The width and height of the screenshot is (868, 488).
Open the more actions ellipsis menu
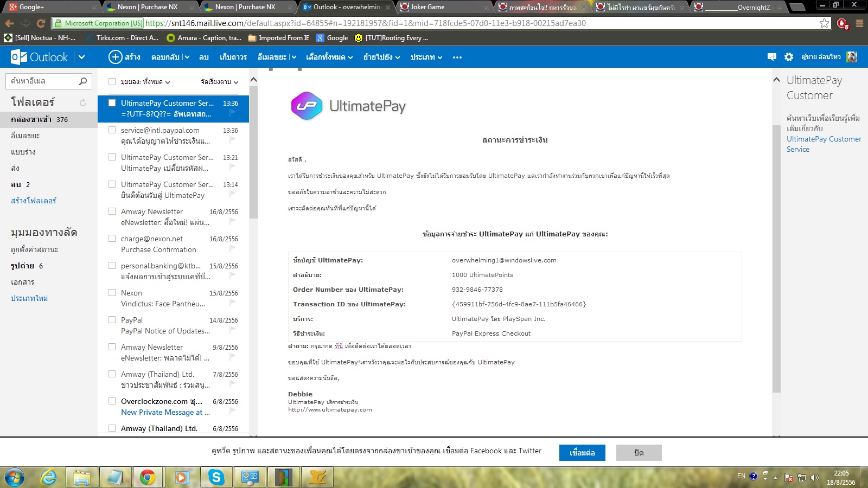pyautogui.click(x=457, y=57)
